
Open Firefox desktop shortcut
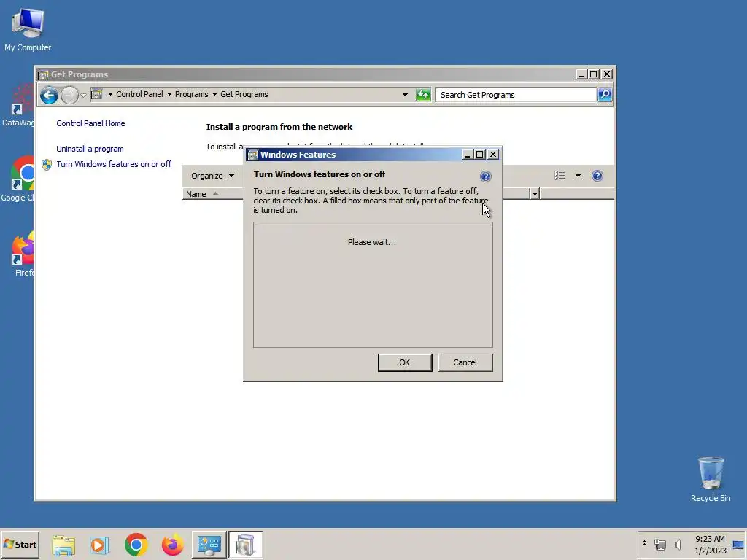click(x=22, y=253)
